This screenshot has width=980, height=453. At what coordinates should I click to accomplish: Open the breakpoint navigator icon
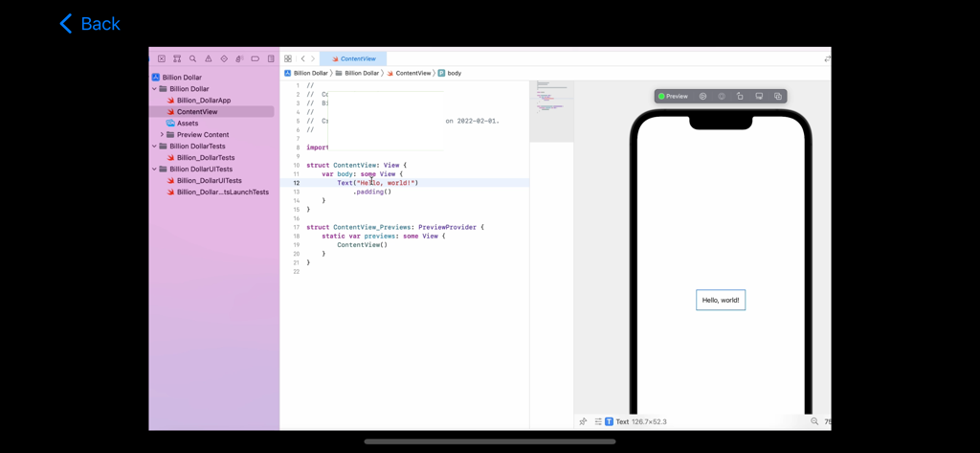(255, 58)
